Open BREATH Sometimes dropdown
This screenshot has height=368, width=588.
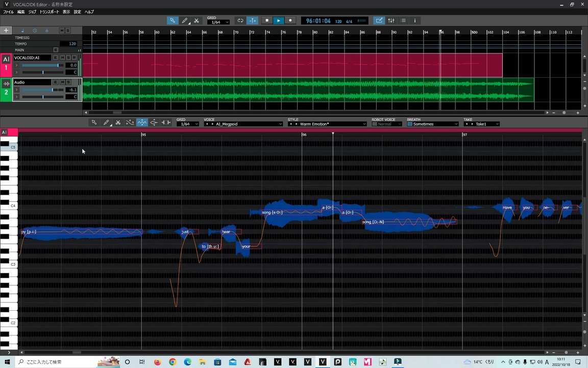[x=433, y=124]
